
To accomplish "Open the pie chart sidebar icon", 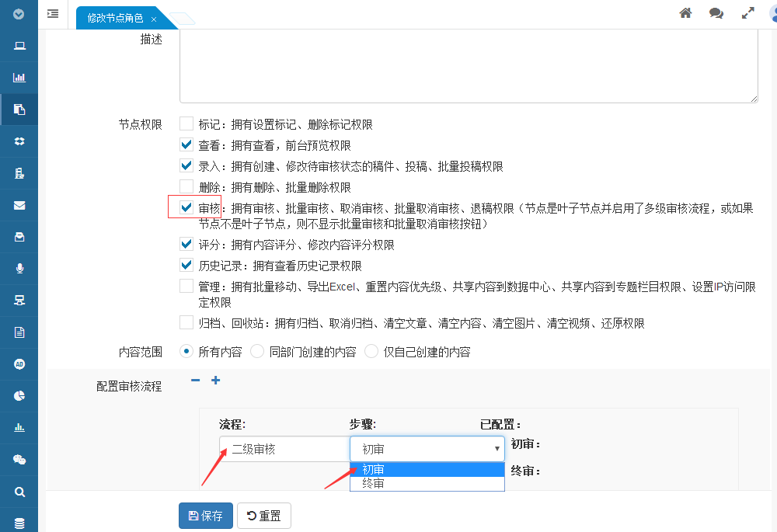I will coord(19,395).
